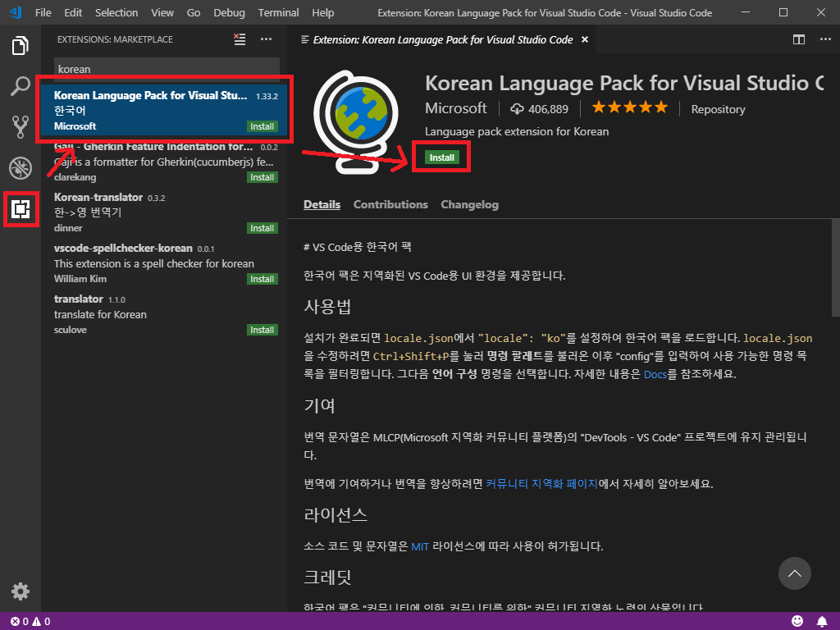The width and height of the screenshot is (840, 630).
Task: Select translator 1.1.0 in extension list
Action: [164, 314]
